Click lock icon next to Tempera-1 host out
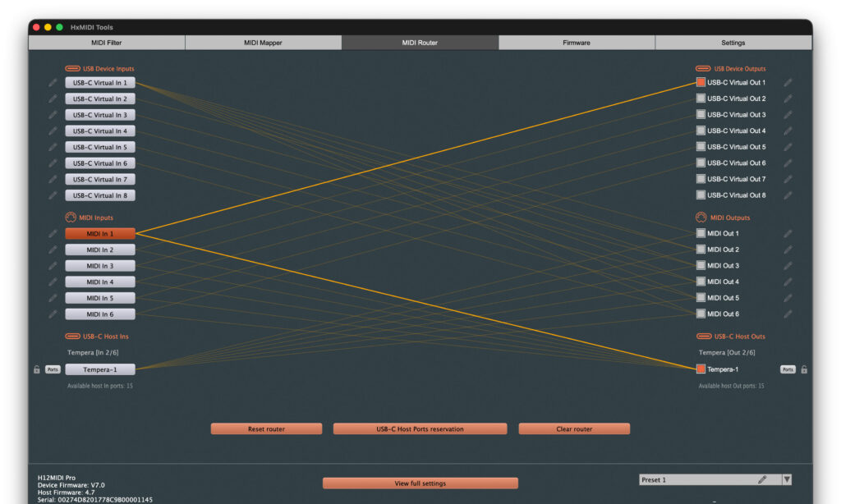Image resolution: width=841 pixels, height=504 pixels. (x=804, y=369)
